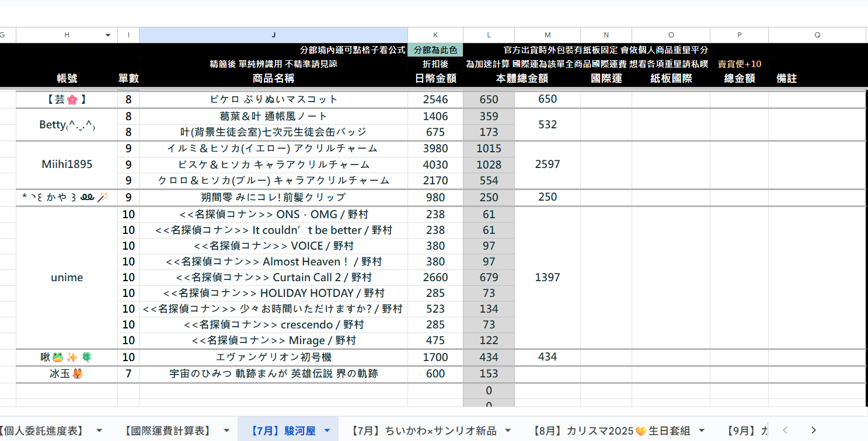Click the 備註 header cell
Image resolution: width=868 pixels, height=441 pixels.
(786, 78)
